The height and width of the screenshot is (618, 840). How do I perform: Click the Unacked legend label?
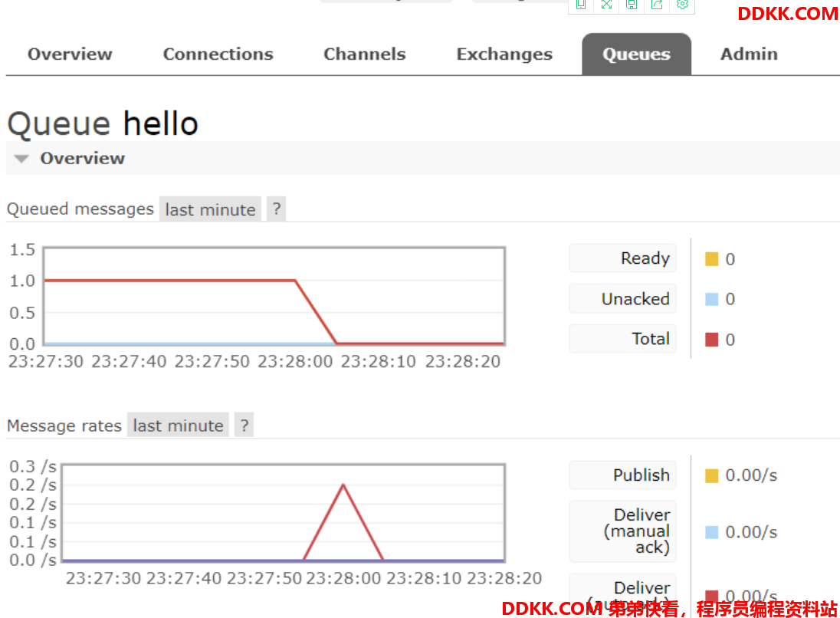(x=635, y=299)
